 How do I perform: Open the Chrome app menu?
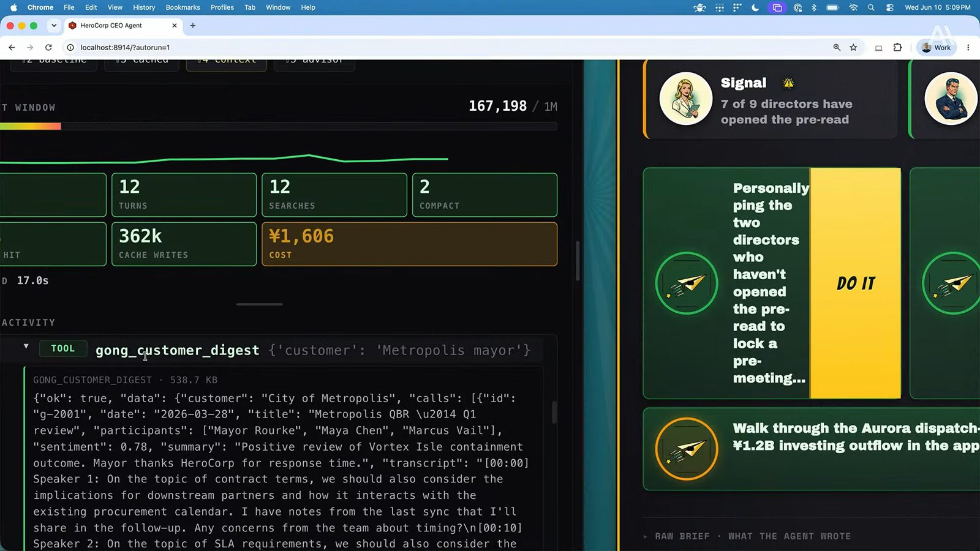(40, 7)
